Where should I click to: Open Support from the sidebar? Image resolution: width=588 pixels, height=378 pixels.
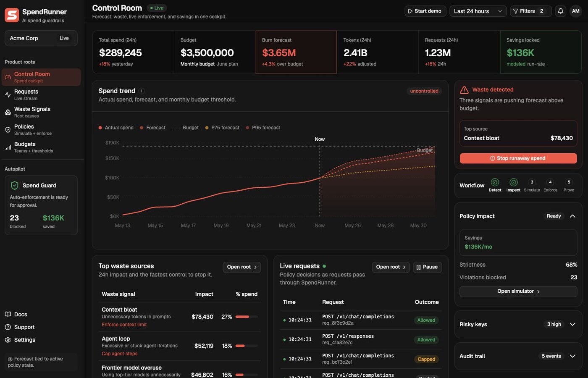tap(20, 327)
